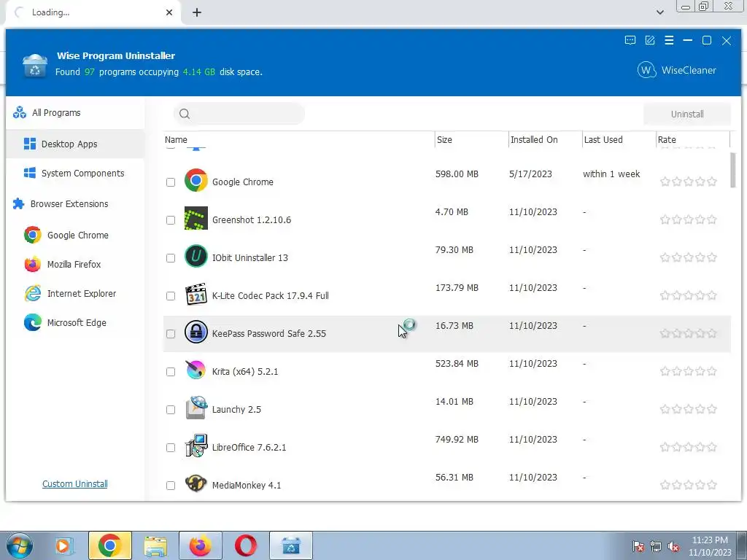747x560 pixels.
Task: Click the WiseCleaner logo
Action: click(x=676, y=71)
